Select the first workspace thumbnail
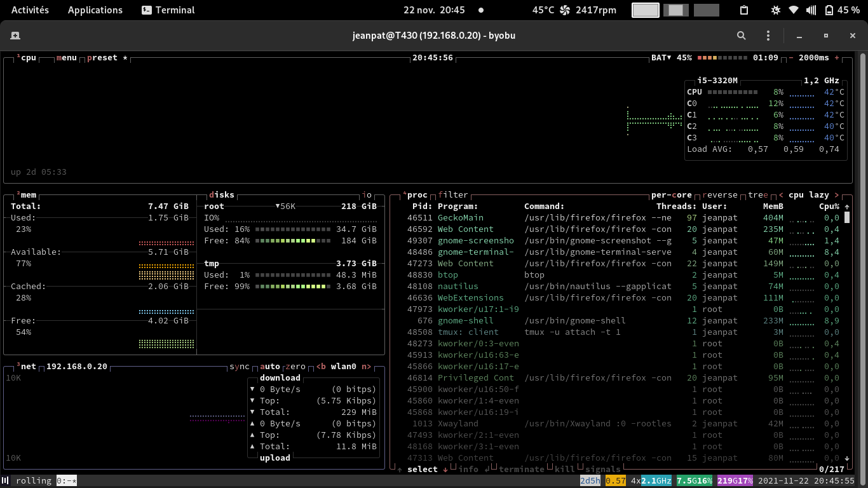Image resolution: width=868 pixels, height=488 pixels. 646,10
